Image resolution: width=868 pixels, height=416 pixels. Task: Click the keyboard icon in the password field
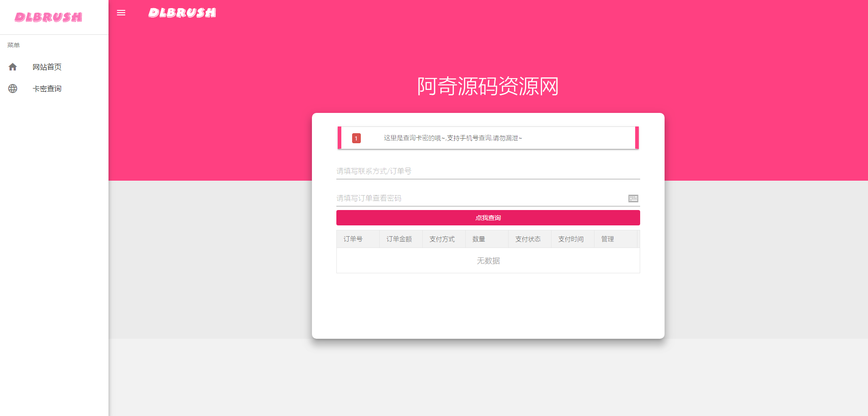pyautogui.click(x=633, y=198)
